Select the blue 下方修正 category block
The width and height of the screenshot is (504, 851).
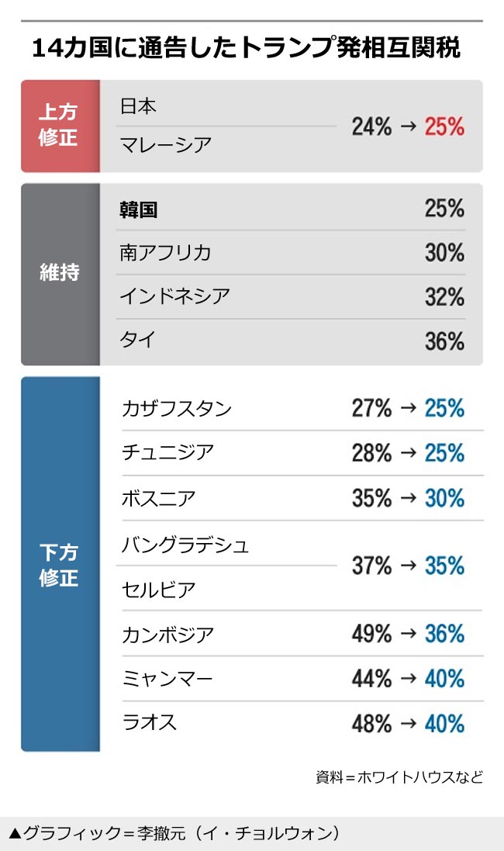60,565
